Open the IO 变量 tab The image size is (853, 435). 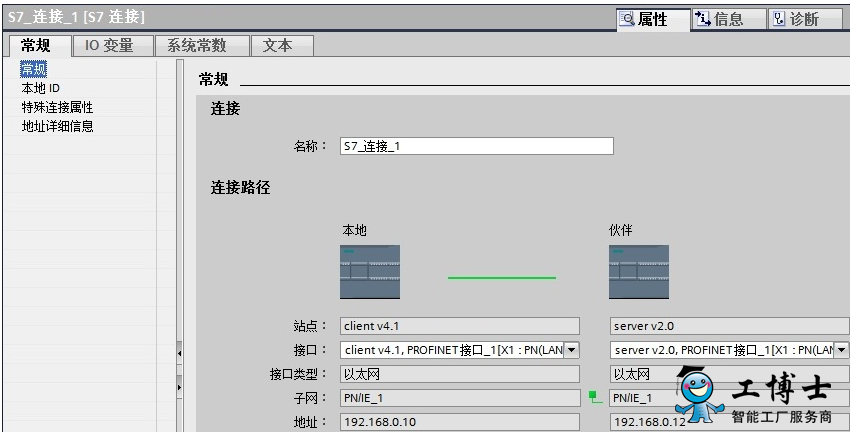click(x=113, y=46)
